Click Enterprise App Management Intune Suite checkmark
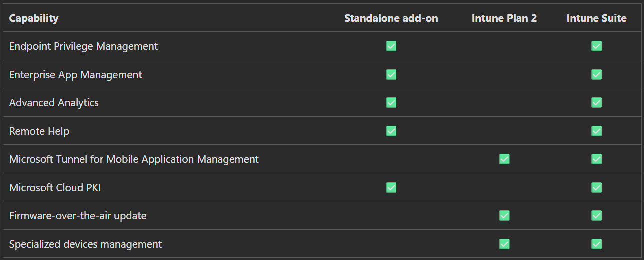644x260 pixels. 596,74
